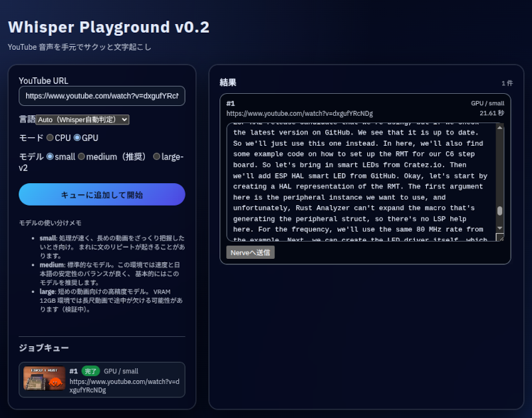Choose the medium（推奨）model option
The width and height of the screenshot is (532, 418).
pyautogui.click(x=81, y=156)
